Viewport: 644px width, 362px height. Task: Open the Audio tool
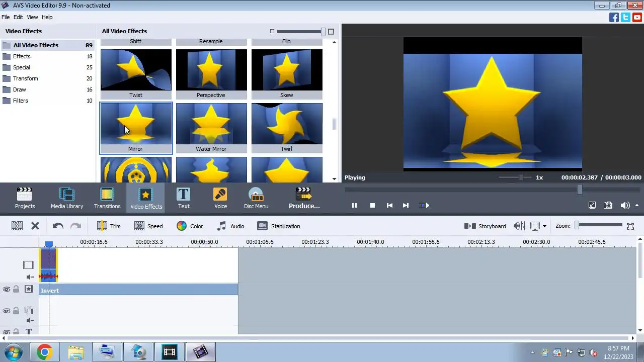click(230, 226)
